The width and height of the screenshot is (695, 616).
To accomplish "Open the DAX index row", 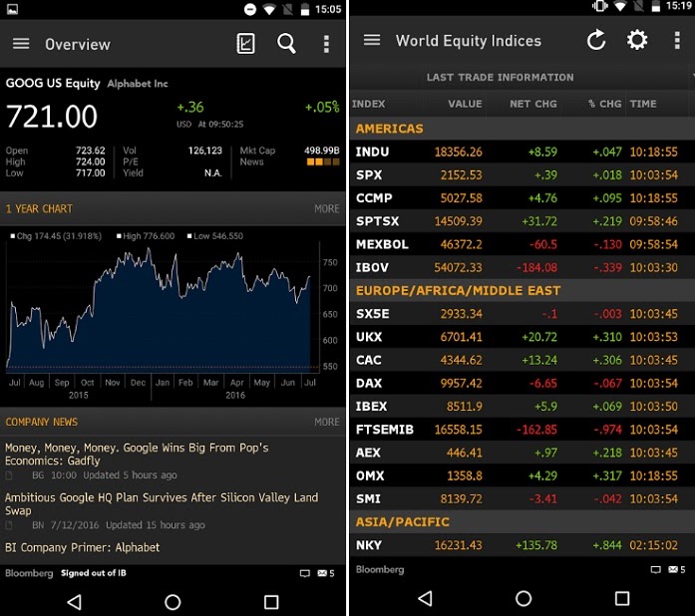I will coord(522,383).
